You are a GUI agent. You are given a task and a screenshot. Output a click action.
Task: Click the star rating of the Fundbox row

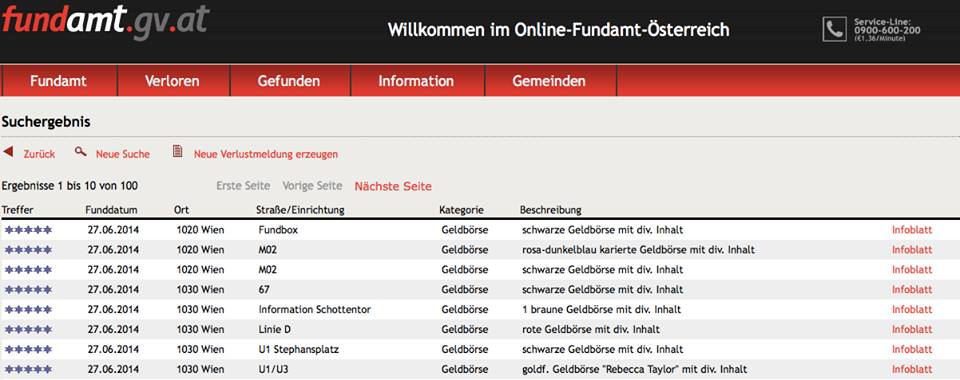pos(28,230)
